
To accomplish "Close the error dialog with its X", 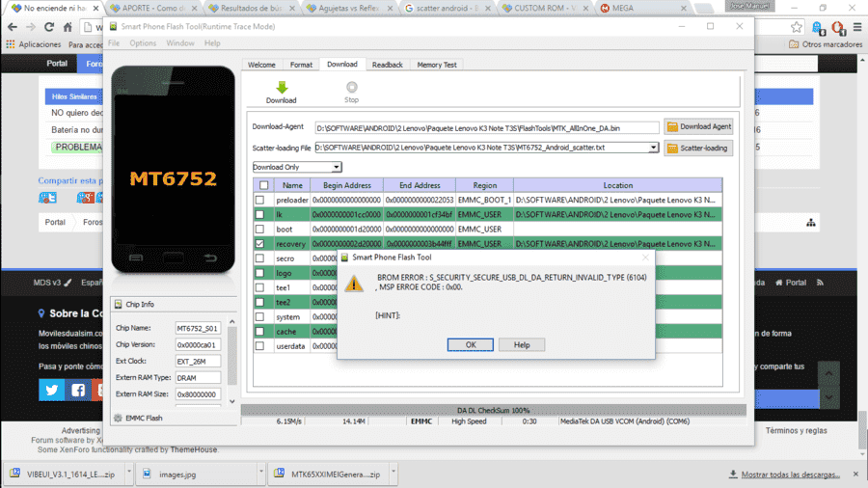I will pyautogui.click(x=645, y=258).
